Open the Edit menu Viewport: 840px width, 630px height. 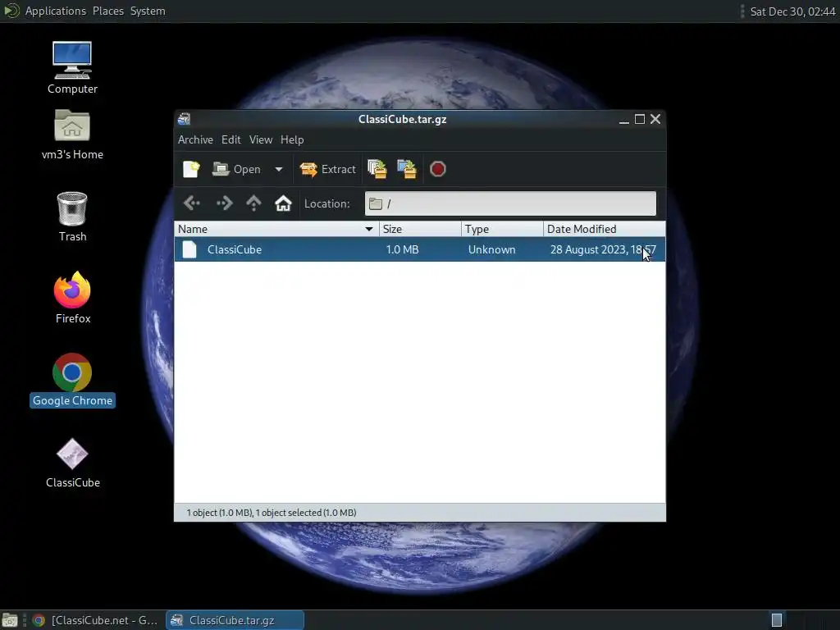point(231,139)
